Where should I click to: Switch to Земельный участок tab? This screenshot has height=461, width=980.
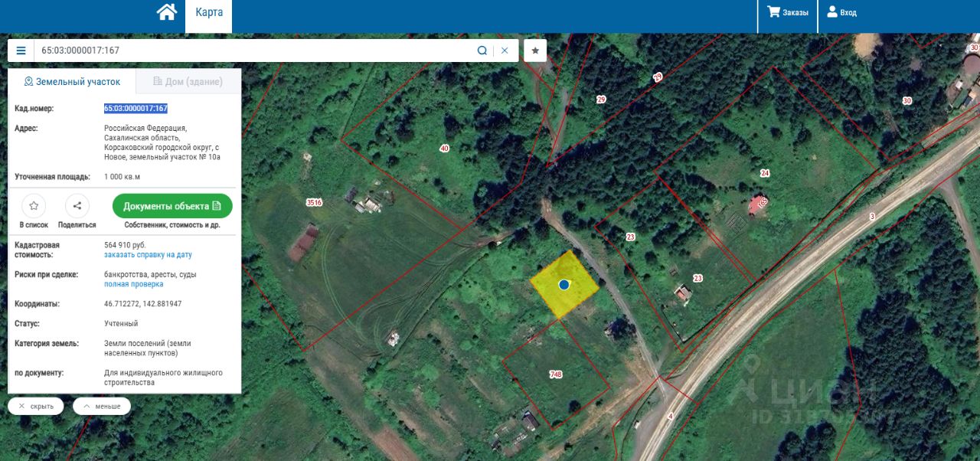tap(72, 81)
